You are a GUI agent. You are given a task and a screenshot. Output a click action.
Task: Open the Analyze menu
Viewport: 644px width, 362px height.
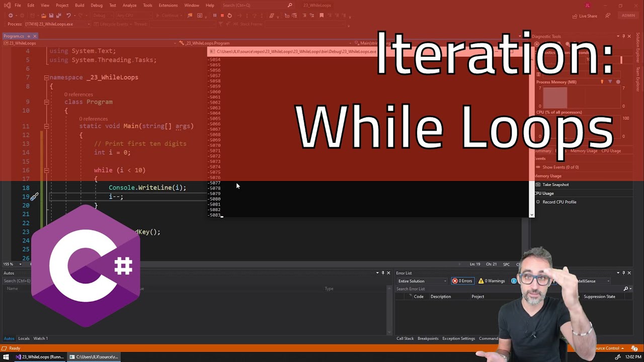point(129,6)
